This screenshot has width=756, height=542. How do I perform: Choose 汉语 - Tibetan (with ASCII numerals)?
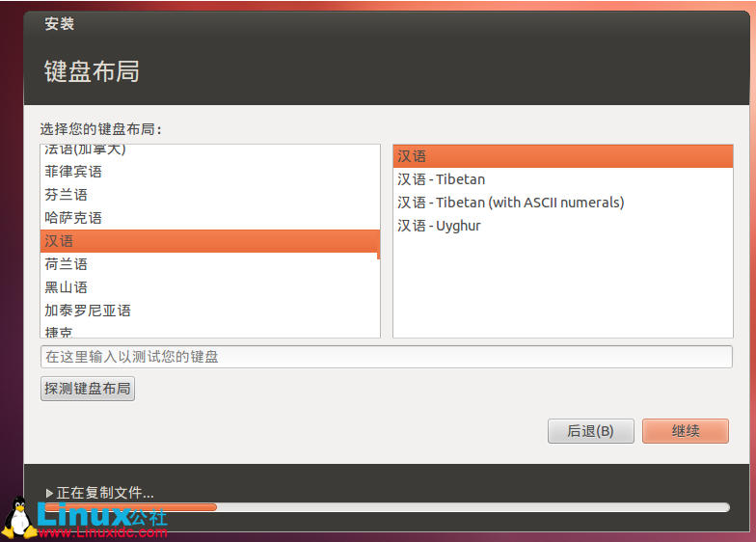click(563, 203)
